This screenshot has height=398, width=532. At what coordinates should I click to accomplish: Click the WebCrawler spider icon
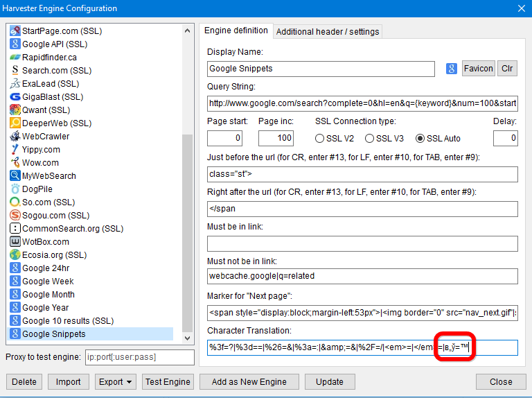click(15, 136)
